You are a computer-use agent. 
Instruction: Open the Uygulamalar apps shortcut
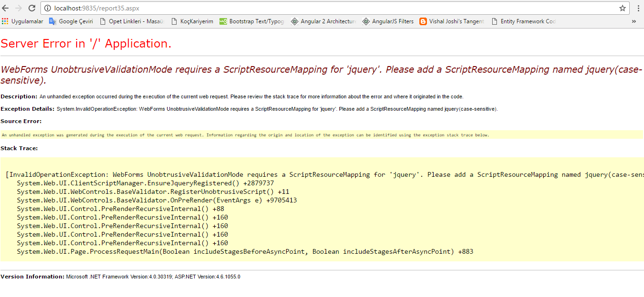pos(22,21)
